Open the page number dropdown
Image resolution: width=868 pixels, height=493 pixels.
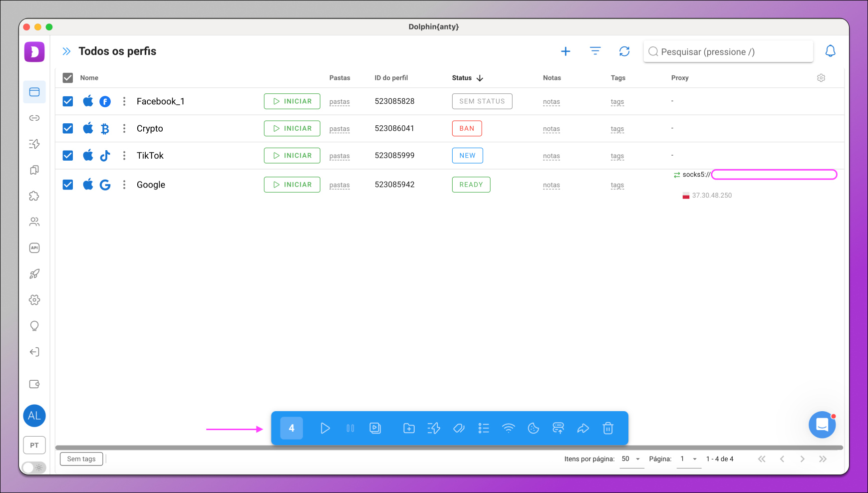pos(689,459)
